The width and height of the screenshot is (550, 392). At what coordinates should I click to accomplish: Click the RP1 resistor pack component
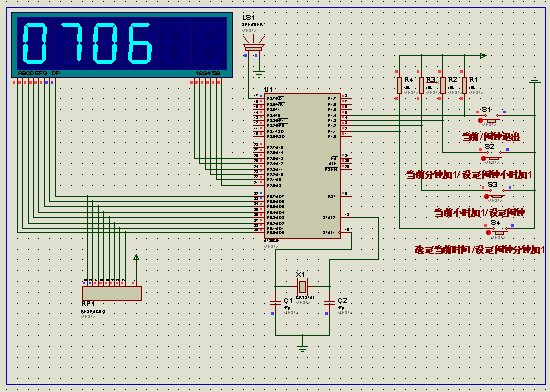[x=112, y=293]
